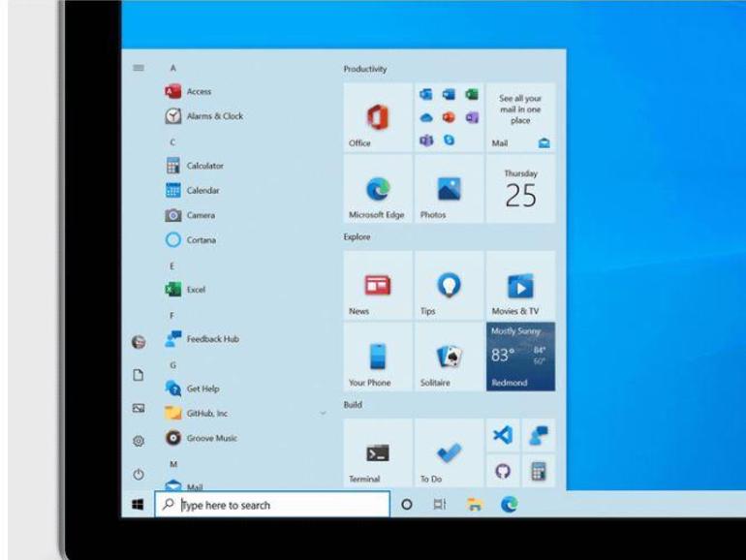This screenshot has height=560, width=746.
Task: Select the letter C header in the app list
Action: [x=172, y=141]
